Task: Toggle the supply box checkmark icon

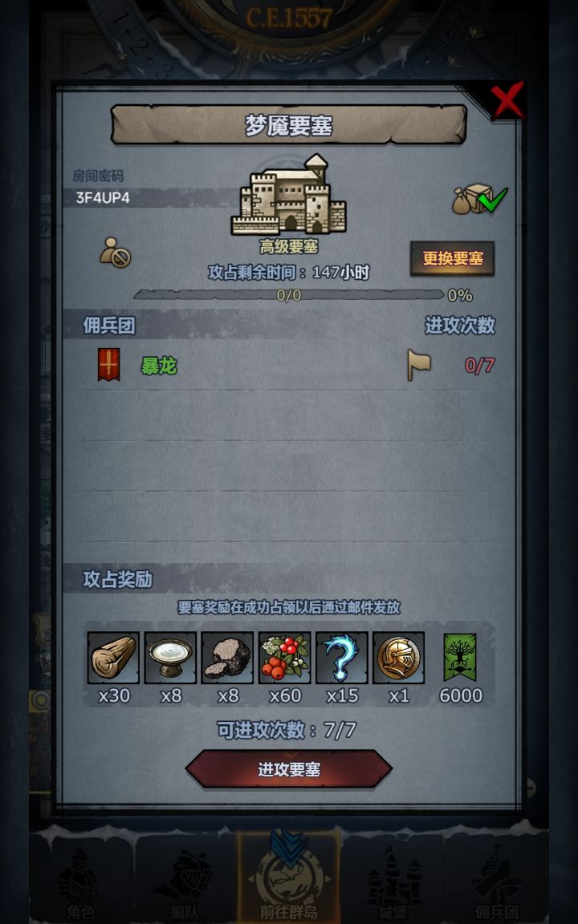Action: 479,199
